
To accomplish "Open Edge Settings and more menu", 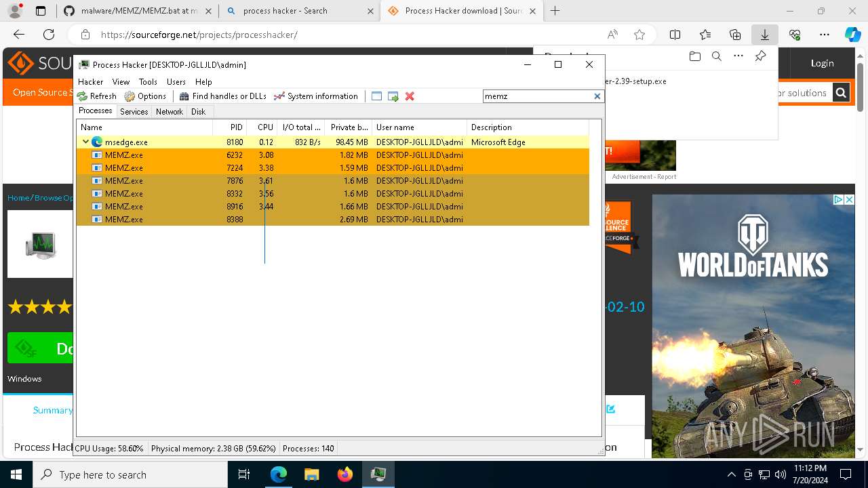I will pyautogui.click(x=825, y=35).
